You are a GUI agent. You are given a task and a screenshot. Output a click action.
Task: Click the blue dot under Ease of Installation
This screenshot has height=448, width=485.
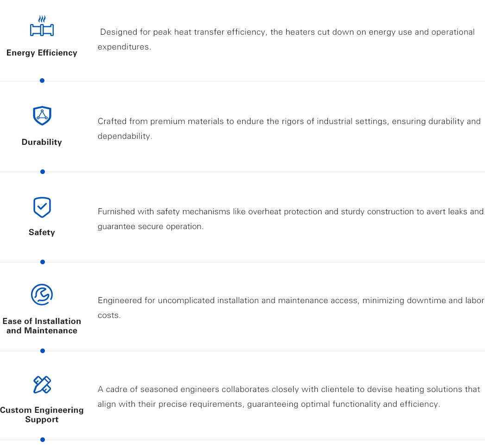pos(43,351)
